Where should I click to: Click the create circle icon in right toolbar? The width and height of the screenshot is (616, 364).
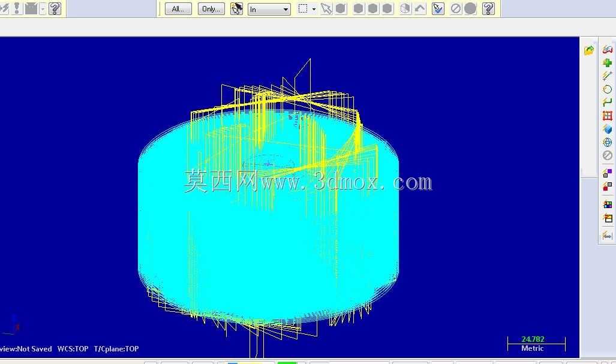click(608, 89)
